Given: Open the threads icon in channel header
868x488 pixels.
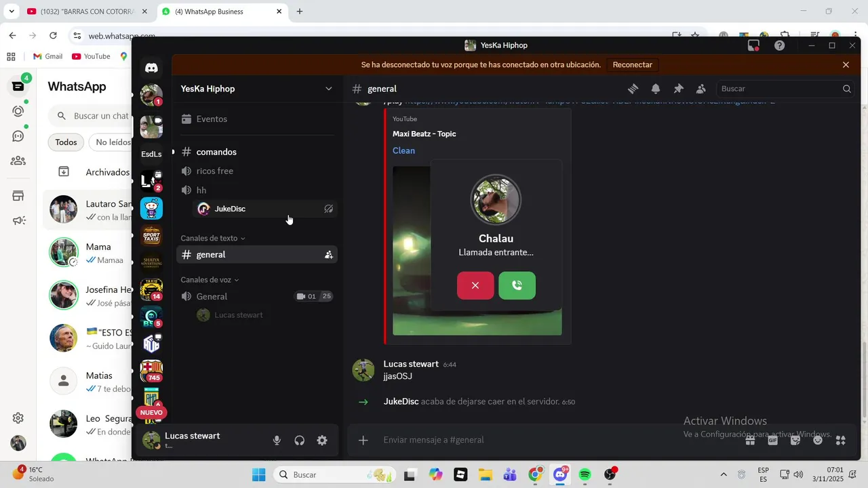Looking at the screenshot, I should tap(633, 89).
